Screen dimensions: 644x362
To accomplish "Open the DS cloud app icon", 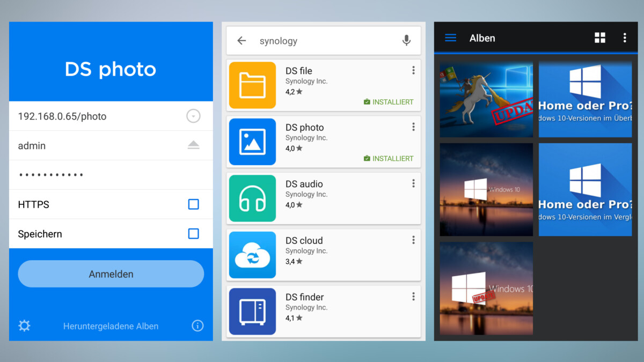I will (252, 255).
